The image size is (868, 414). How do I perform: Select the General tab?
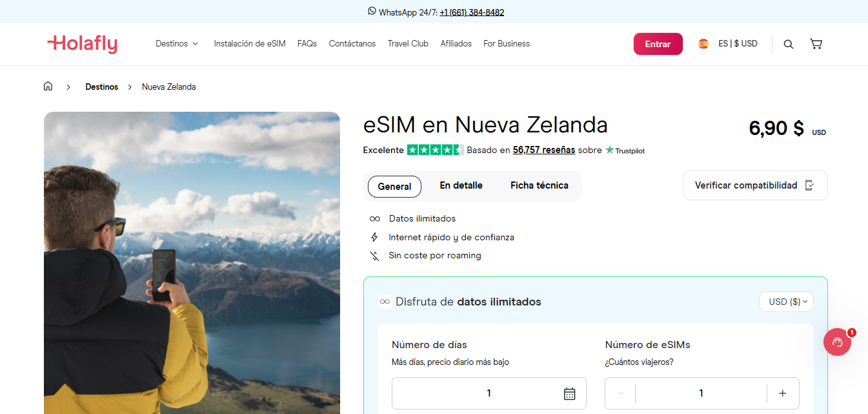point(394,186)
